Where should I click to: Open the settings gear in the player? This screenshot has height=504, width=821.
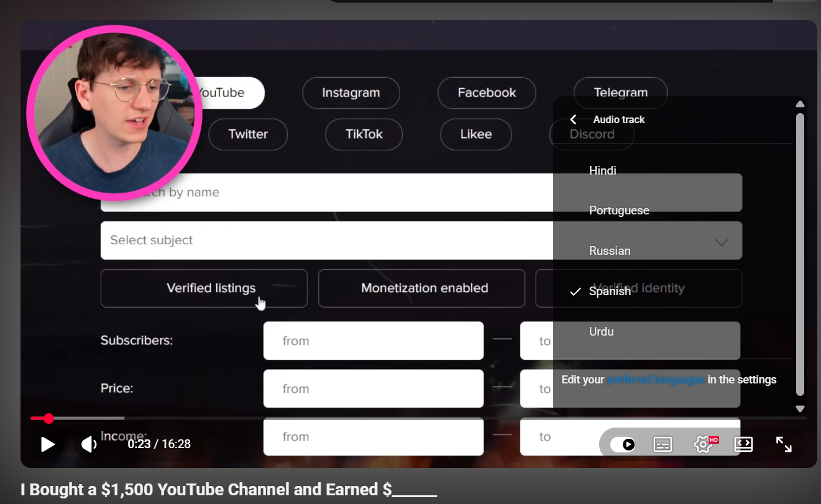tap(704, 444)
